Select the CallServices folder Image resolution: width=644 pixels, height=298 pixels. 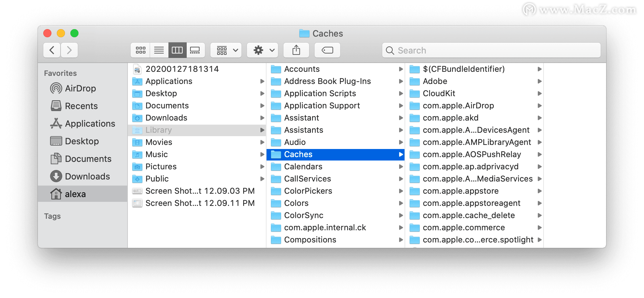(x=336, y=179)
